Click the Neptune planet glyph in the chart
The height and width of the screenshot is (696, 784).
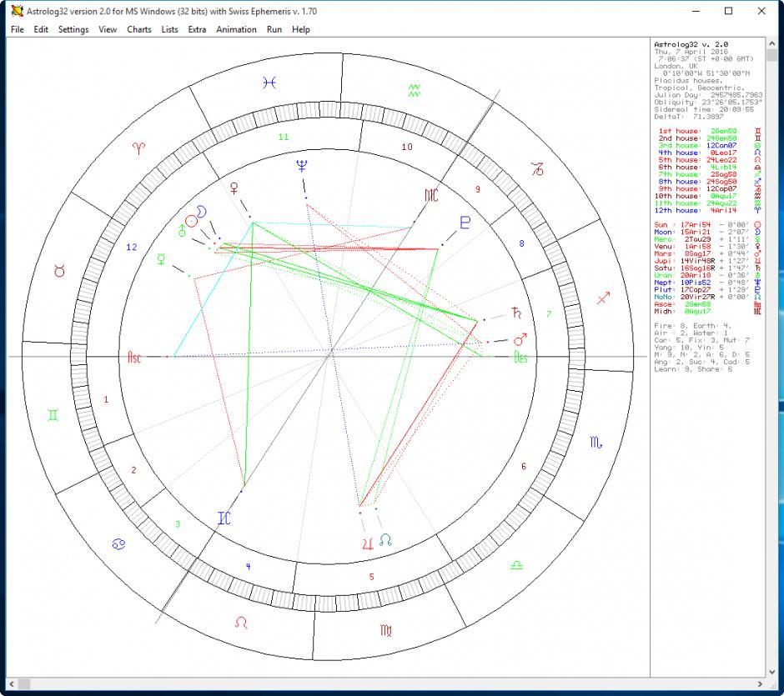click(301, 165)
